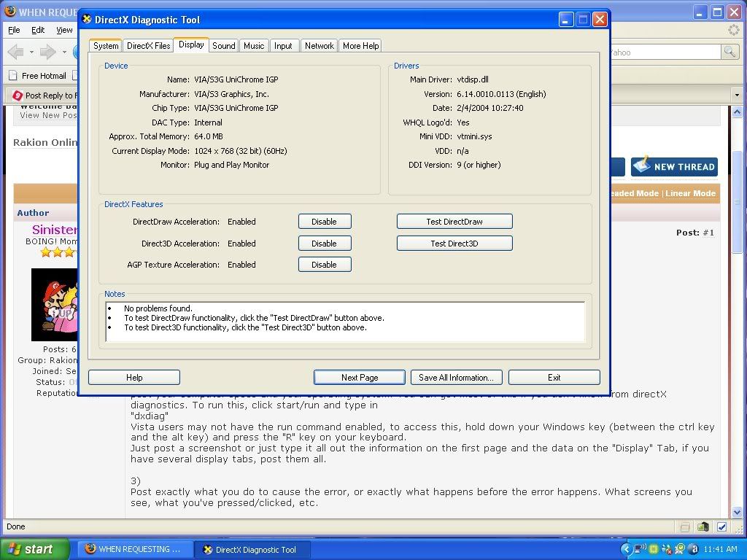Click the Messenger tray icon with red X
Viewport: 747px width, 560px height.
pyautogui.click(x=667, y=549)
